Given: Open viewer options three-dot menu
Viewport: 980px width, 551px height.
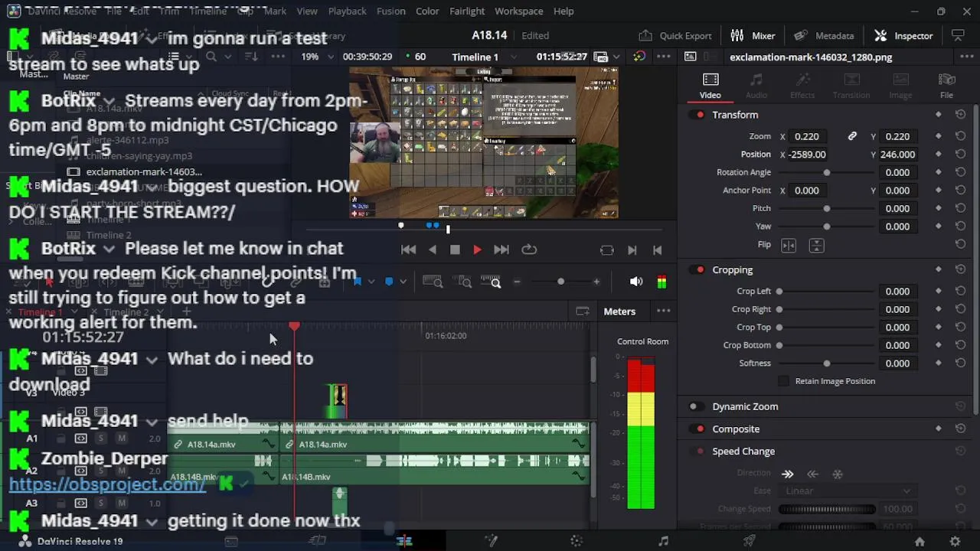Looking at the screenshot, I should pos(664,57).
